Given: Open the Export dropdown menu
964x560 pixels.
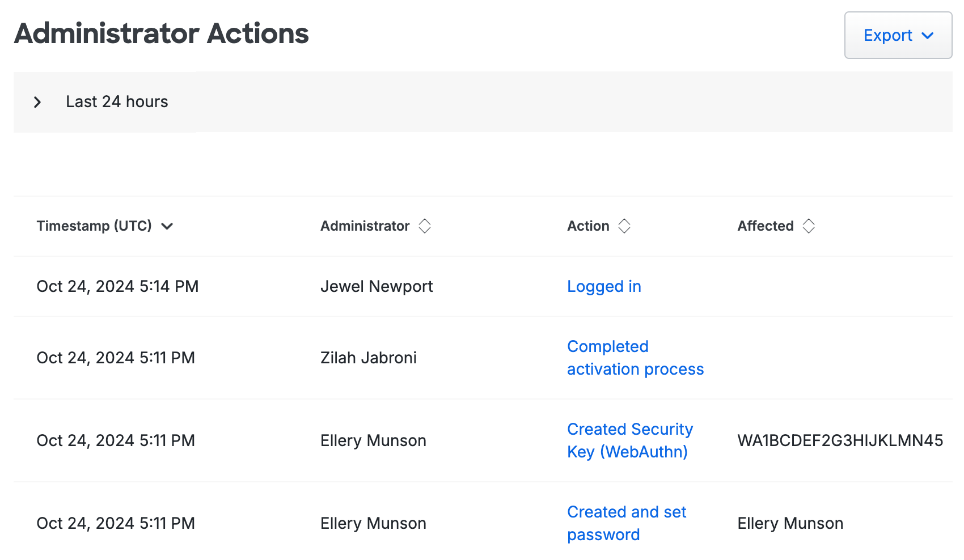Looking at the screenshot, I should [898, 35].
